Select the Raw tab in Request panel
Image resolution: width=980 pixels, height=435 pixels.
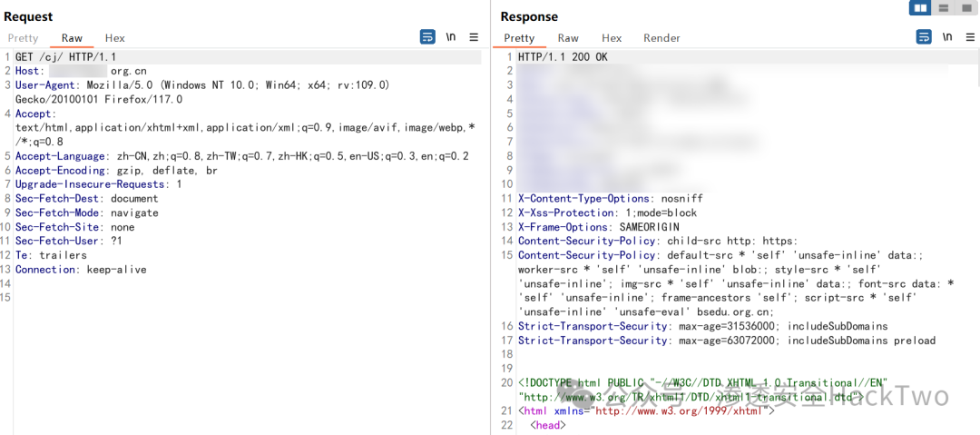(72, 38)
